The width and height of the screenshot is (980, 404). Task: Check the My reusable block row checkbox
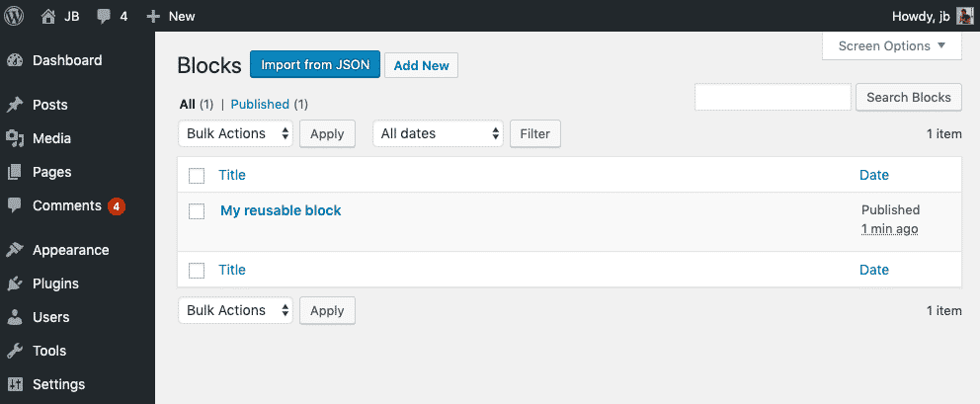click(x=197, y=211)
